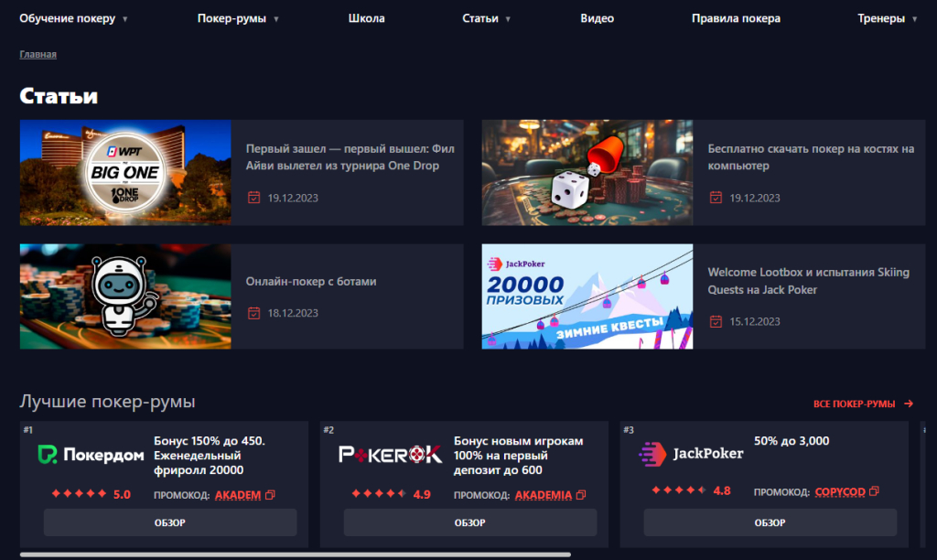Image resolution: width=937 pixels, height=560 pixels.
Task: Copy the AKADEMIA promo code icon
Action: [581, 495]
